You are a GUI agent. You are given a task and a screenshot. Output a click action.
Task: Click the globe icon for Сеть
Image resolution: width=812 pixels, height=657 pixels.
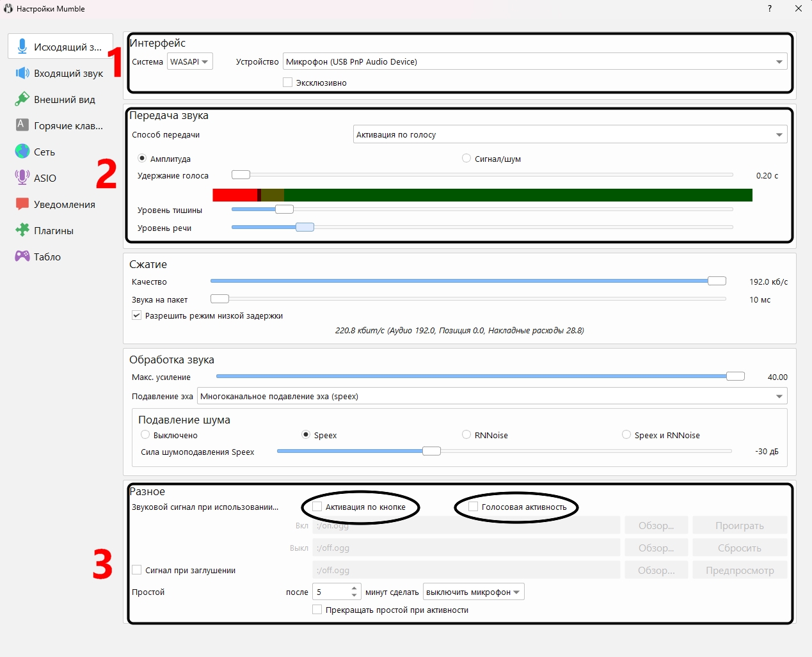[22, 151]
